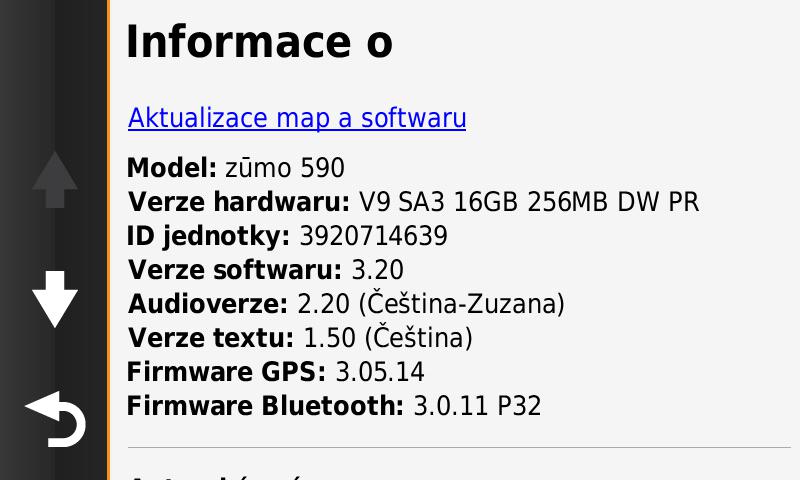Click the GPS firmware 3.05.14 value
The height and width of the screenshot is (480, 800).
[380, 373]
